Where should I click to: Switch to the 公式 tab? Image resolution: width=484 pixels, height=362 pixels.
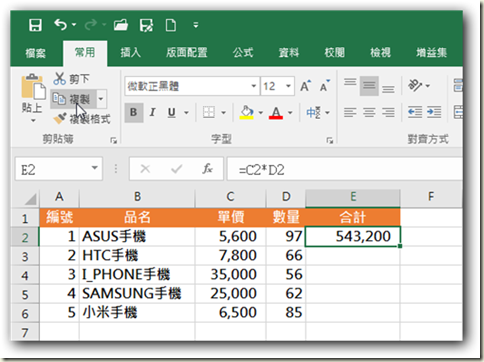click(x=243, y=52)
